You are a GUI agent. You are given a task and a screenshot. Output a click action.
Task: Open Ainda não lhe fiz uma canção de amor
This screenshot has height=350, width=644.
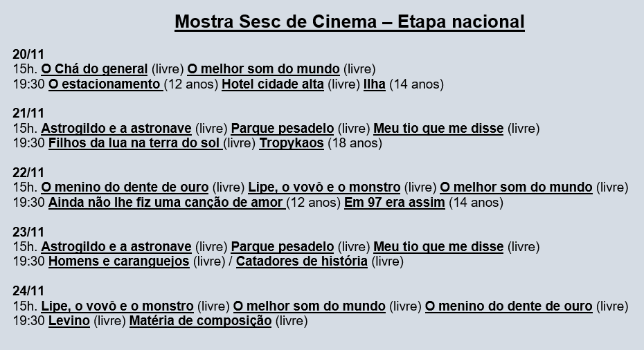tap(167, 202)
